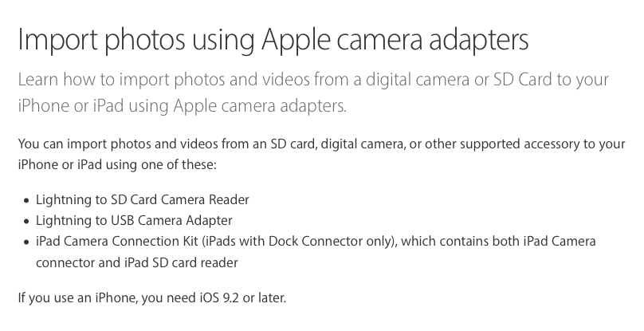Click the bullet dot before "iPad Camera Connection Kit"
The image size is (644, 331).
coord(26,242)
